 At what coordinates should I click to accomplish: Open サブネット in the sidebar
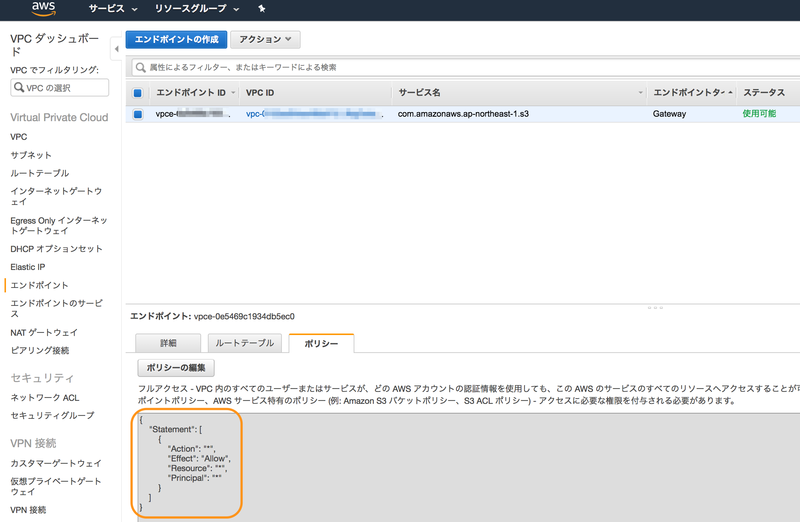[31, 155]
